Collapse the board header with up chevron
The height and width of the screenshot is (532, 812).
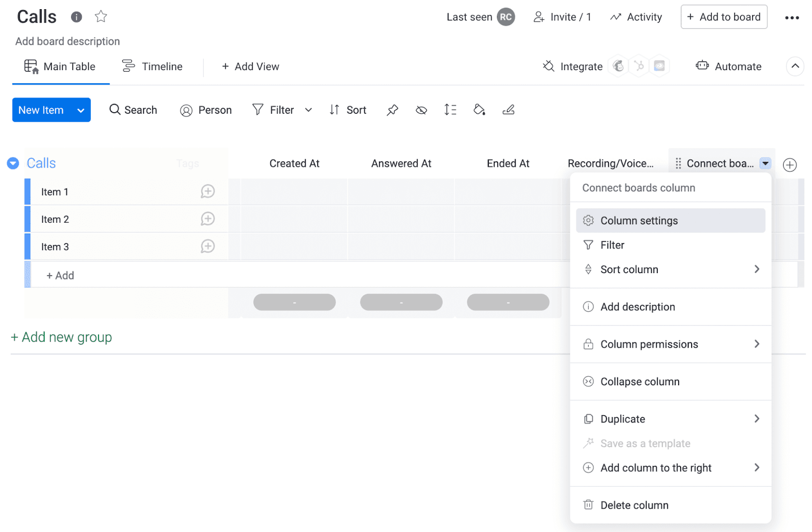(x=795, y=66)
